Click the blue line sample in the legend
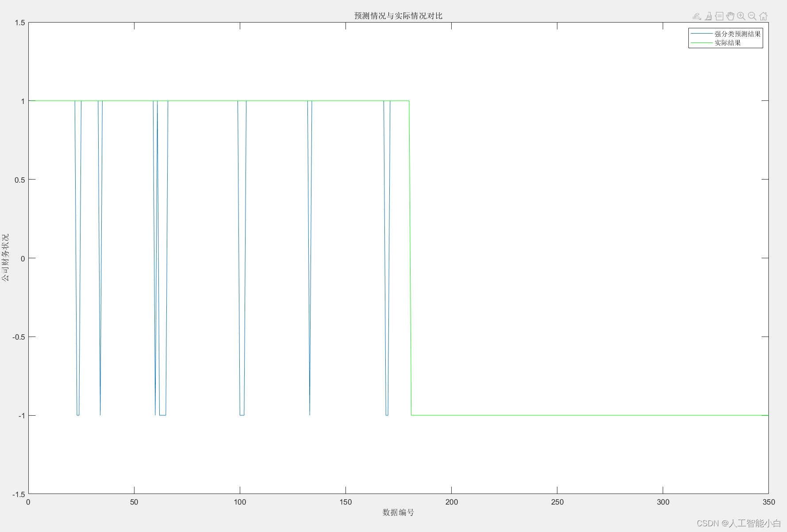The width and height of the screenshot is (787, 532). pos(702,34)
